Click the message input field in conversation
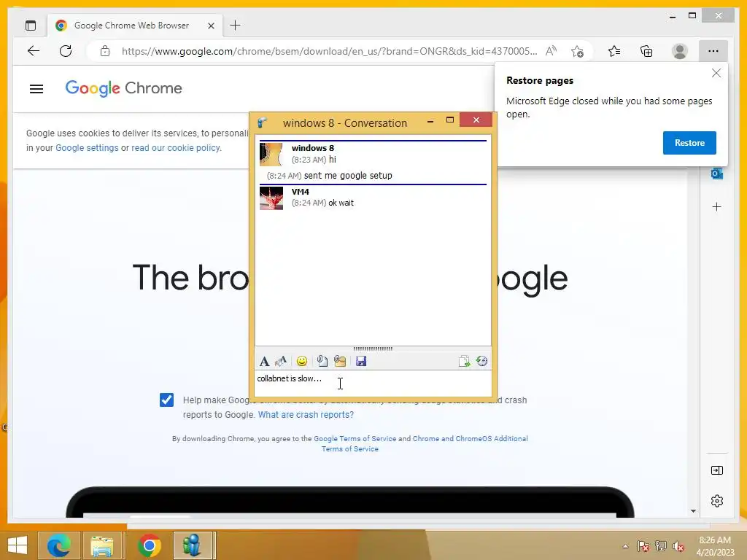The width and height of the screenshot is (747, 560). pos(373,384)
